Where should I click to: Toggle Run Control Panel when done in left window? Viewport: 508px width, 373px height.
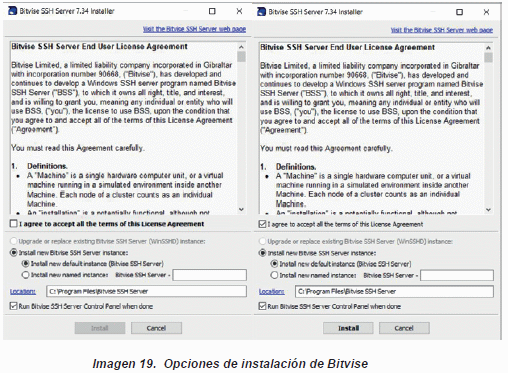[x=14, y=306]
